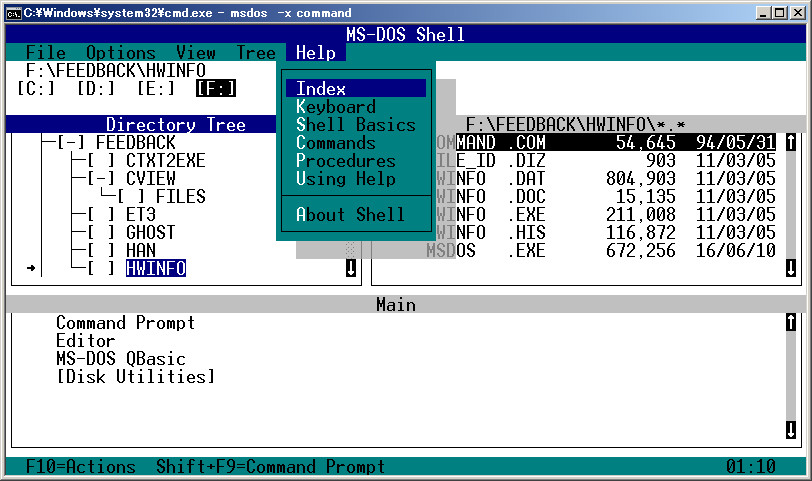Select the highlighted F: drive
The image size is (812, 481).
point(216,89)
